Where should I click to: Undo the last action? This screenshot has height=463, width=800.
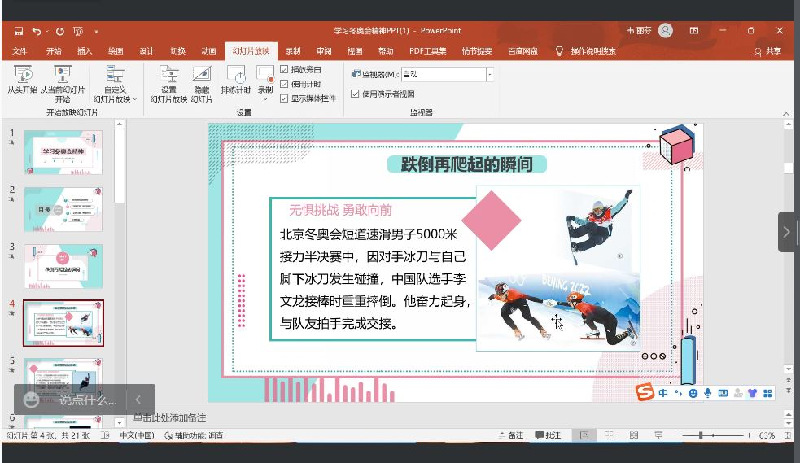(x=37, y=31)
